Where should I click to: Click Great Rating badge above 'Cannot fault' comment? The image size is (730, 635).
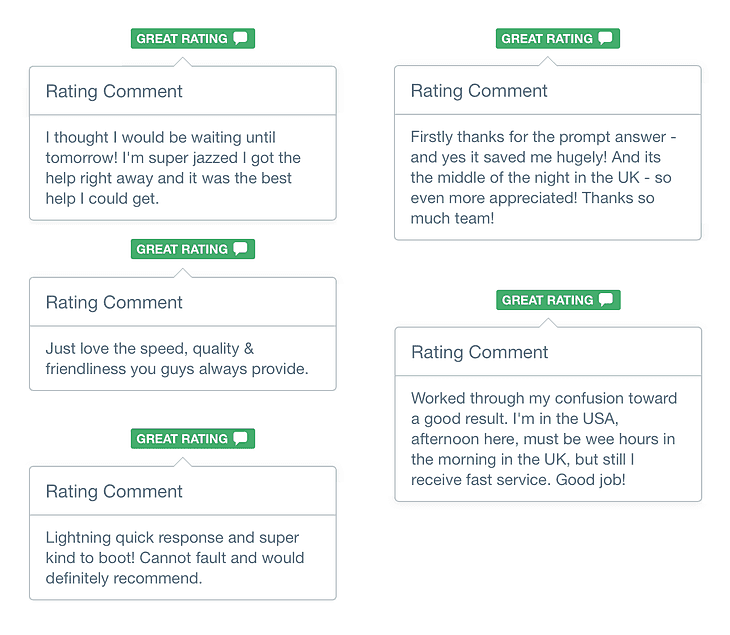[x=193, y=439]
